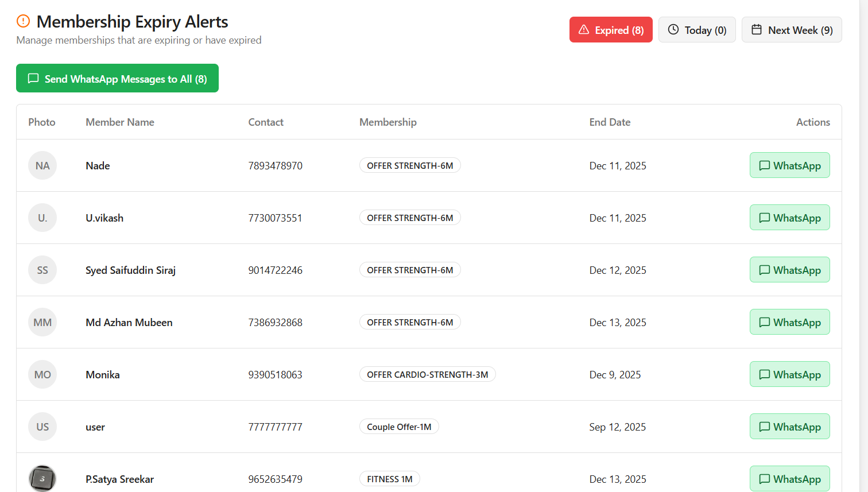
Task: Send WhatsApp Messages to All members
Action: (x=117, y=79)
